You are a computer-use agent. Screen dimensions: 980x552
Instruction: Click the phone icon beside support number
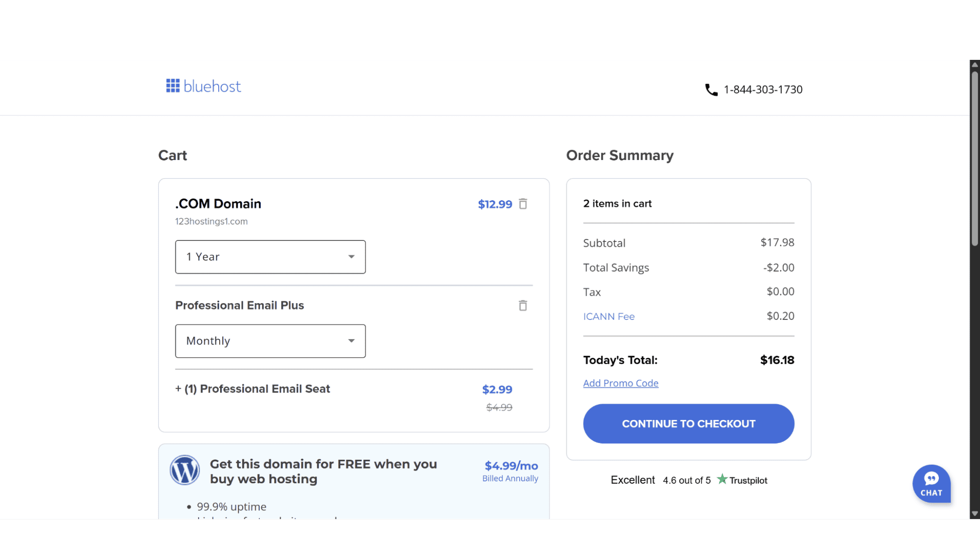[711, 90]
